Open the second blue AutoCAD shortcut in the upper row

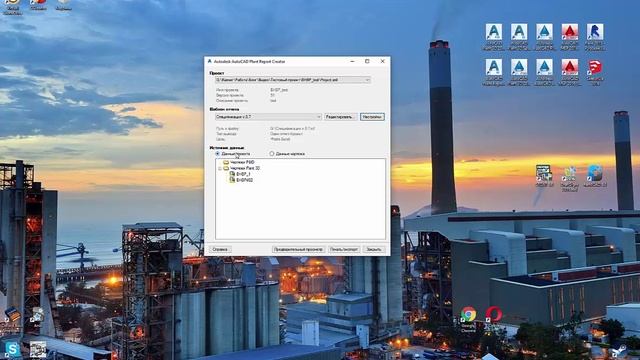pyautogui.click(x=519, y=37)
